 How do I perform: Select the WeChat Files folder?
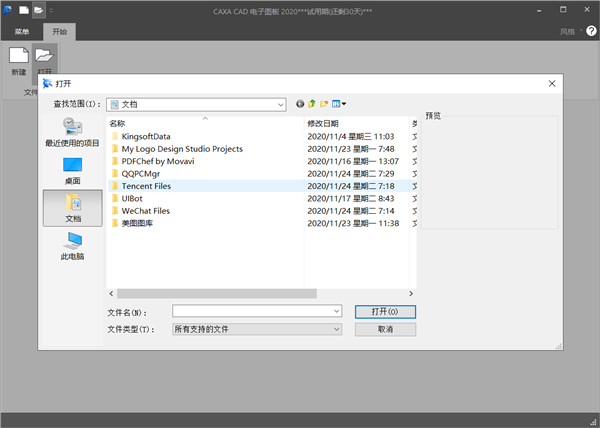click(145, 211)
